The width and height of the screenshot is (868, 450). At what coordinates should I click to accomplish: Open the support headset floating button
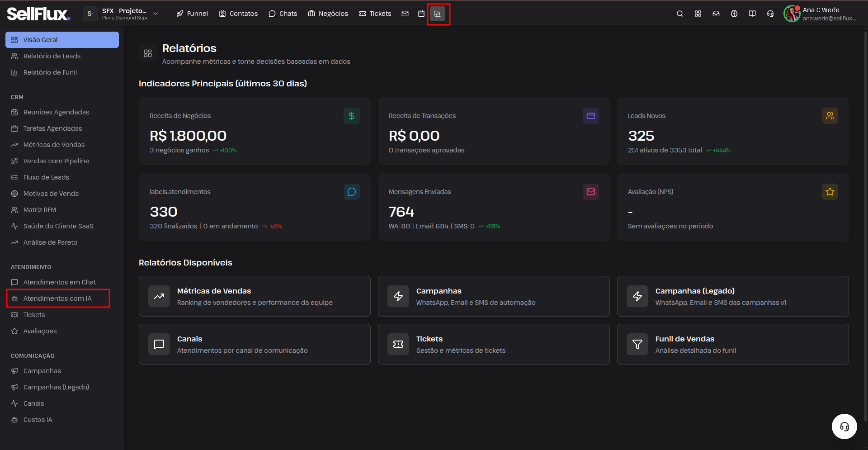pyautogui.click(x=844, y=426)
